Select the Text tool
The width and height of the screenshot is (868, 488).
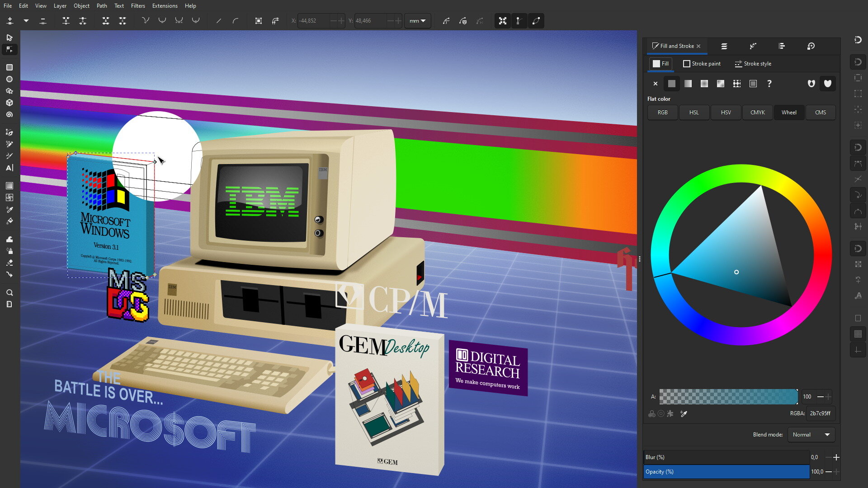9,168
